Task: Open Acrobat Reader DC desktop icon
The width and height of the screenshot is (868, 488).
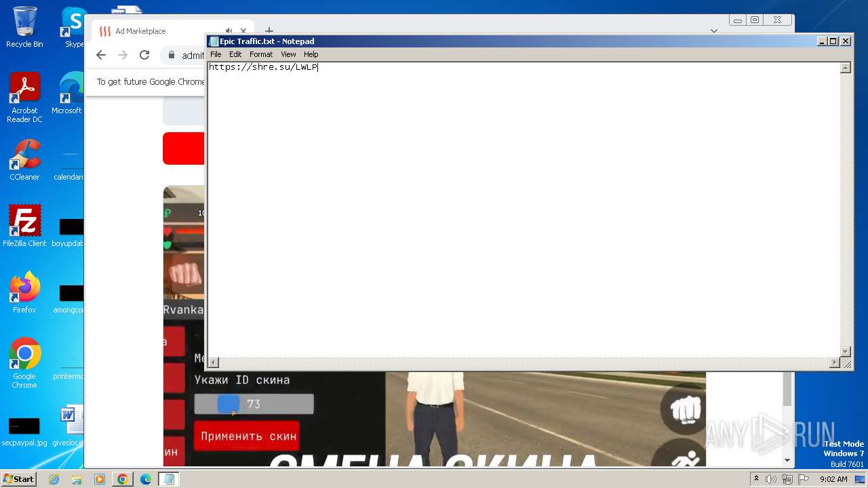Action: click(24, 98)
